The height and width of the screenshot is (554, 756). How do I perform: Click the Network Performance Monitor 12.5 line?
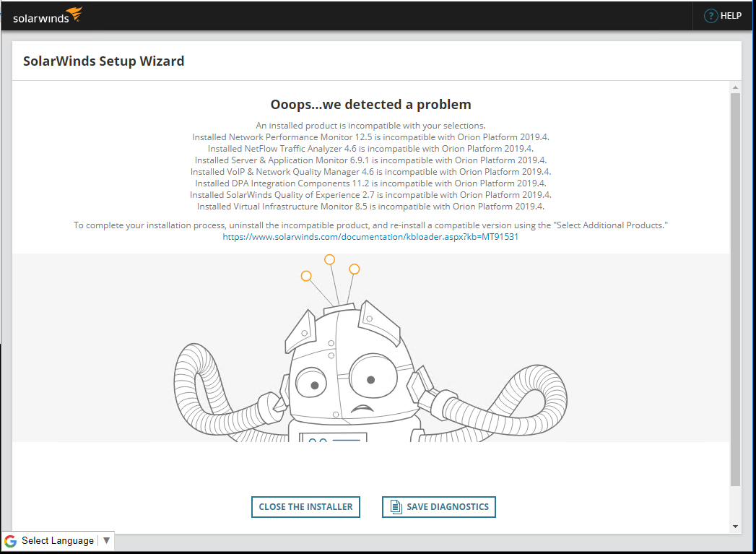(x=370, y=137)
